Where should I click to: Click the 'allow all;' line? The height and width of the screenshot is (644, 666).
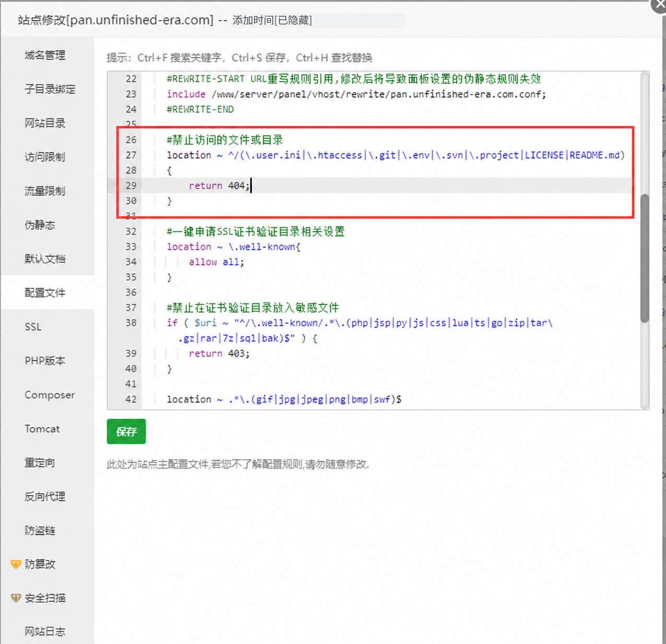click(216, 262)
